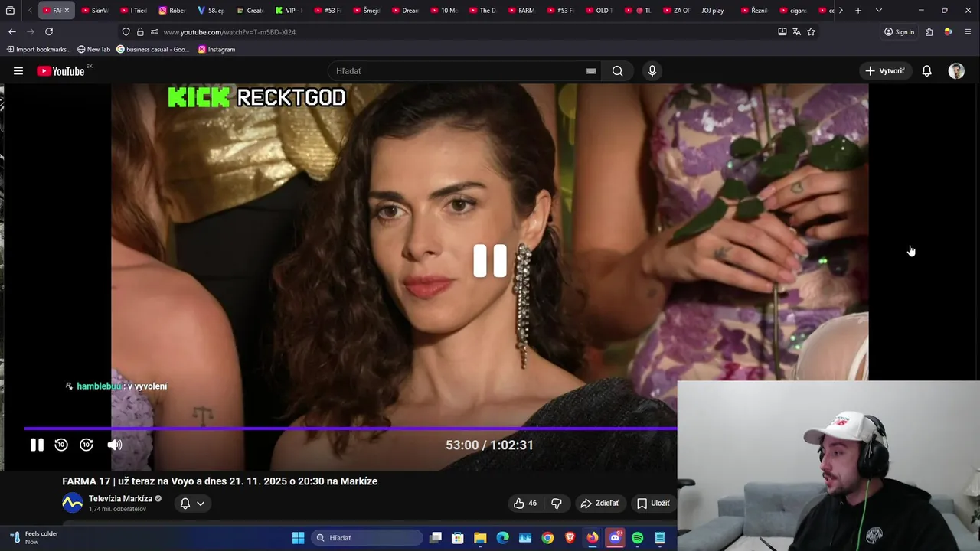Click the Vytvoriť create button
Screen dimensions: 980x551
pos(885,71)
